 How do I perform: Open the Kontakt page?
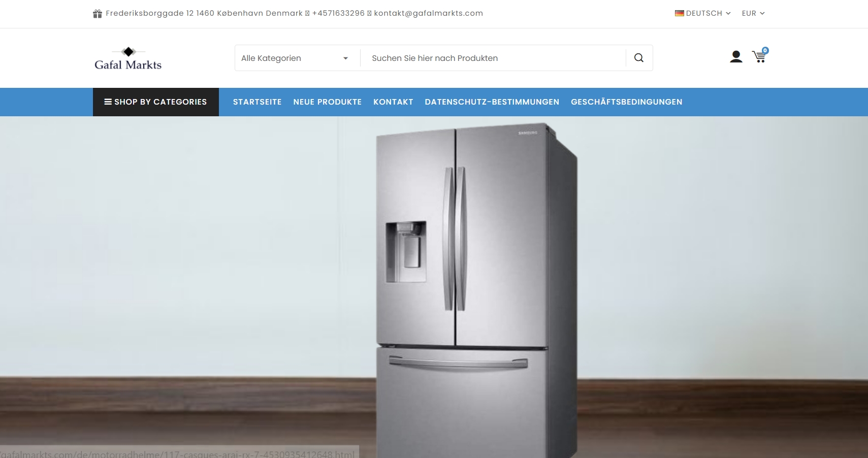(393, 102)
